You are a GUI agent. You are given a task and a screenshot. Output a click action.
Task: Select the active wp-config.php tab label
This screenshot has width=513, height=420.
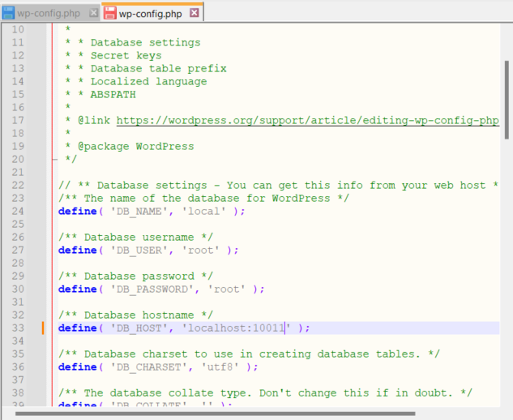[151, 14]
